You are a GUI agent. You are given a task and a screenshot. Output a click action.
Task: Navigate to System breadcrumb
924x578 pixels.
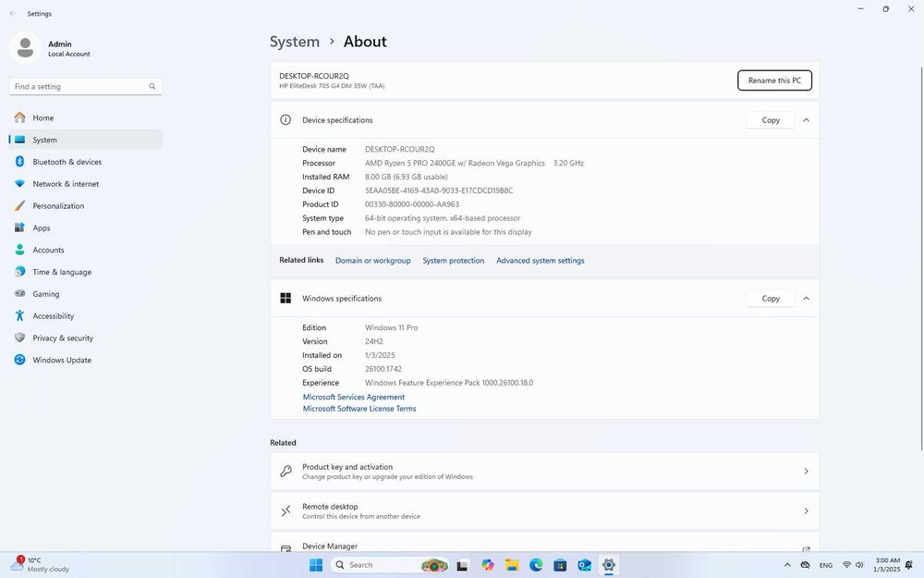tap(294, 42)
